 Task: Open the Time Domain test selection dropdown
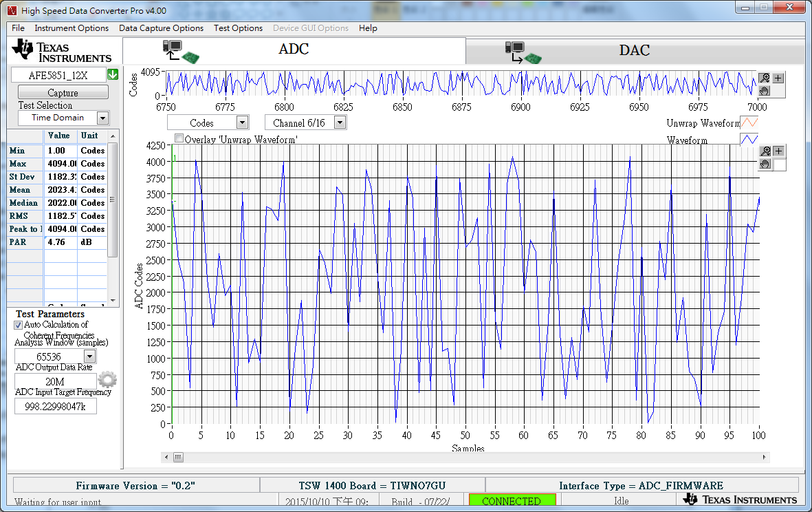102,118
